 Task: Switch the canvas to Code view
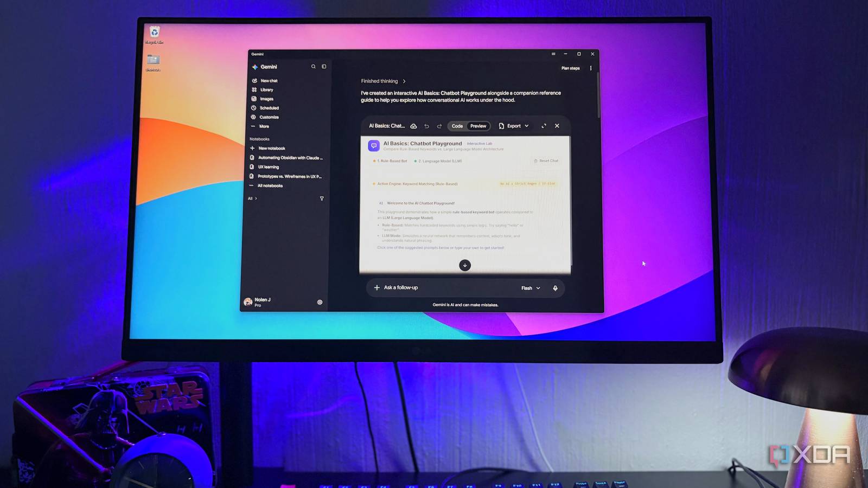[x=457, y=126]
